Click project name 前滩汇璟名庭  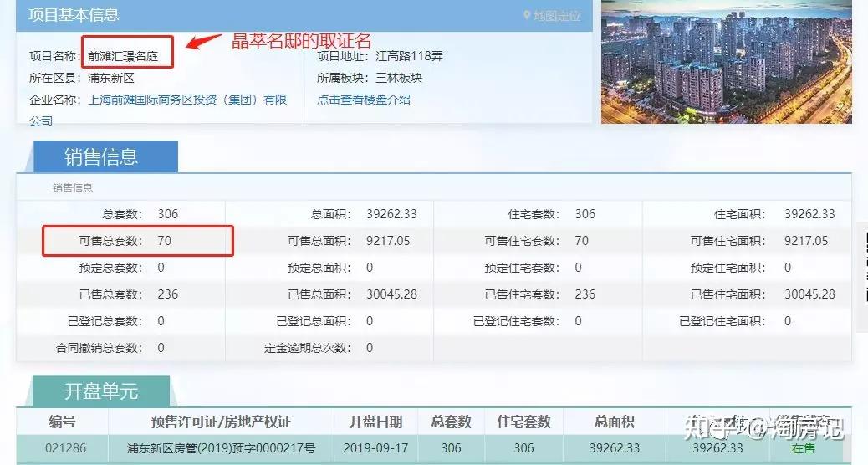[123, 56]
